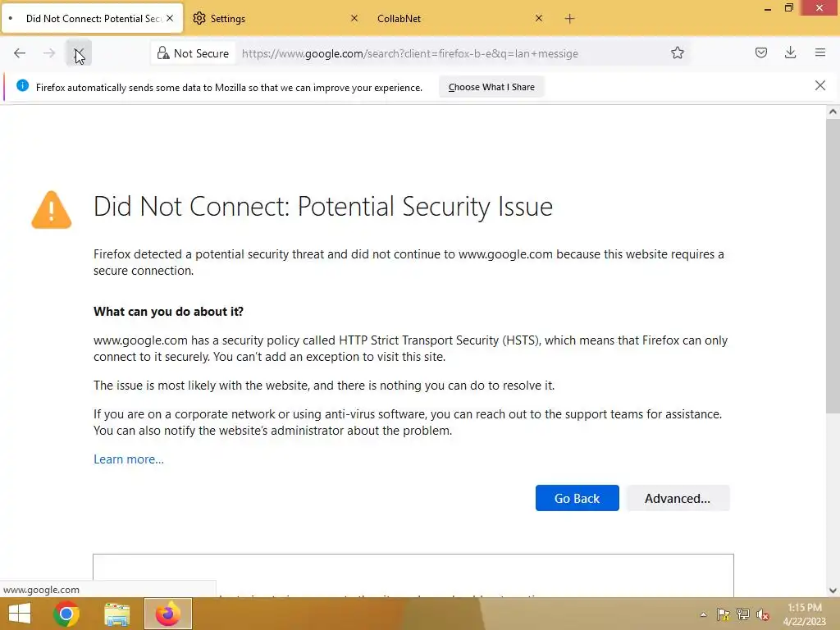
Task: Expand the Advanced... options
Action: click(x=678, y=498)
